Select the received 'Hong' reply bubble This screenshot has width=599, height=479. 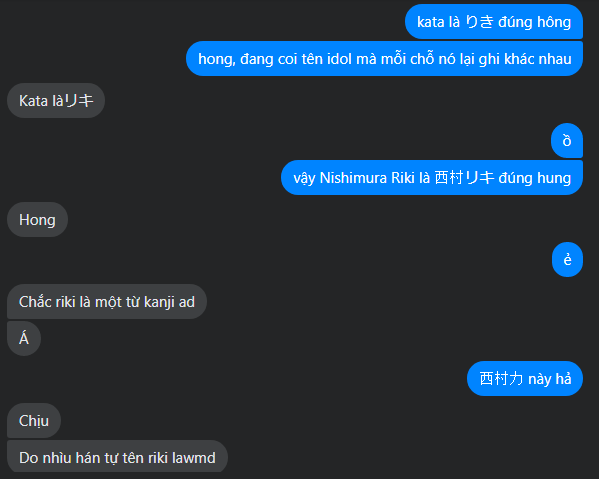point(37,220)
